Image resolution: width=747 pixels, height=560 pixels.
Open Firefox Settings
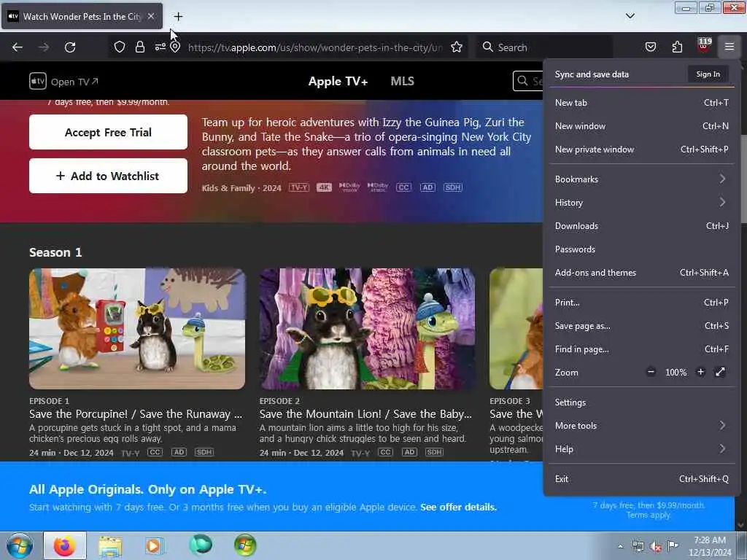[642, 402]
